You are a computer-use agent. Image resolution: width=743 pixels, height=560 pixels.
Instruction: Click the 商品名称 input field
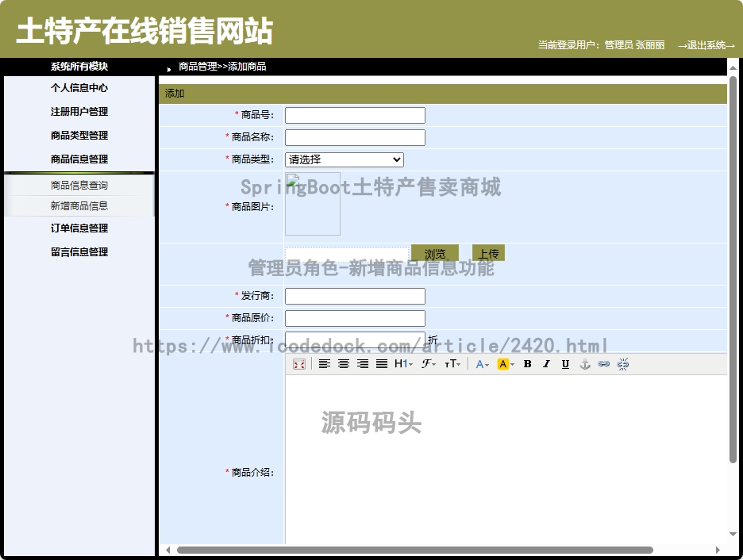(x=355, y=137)
